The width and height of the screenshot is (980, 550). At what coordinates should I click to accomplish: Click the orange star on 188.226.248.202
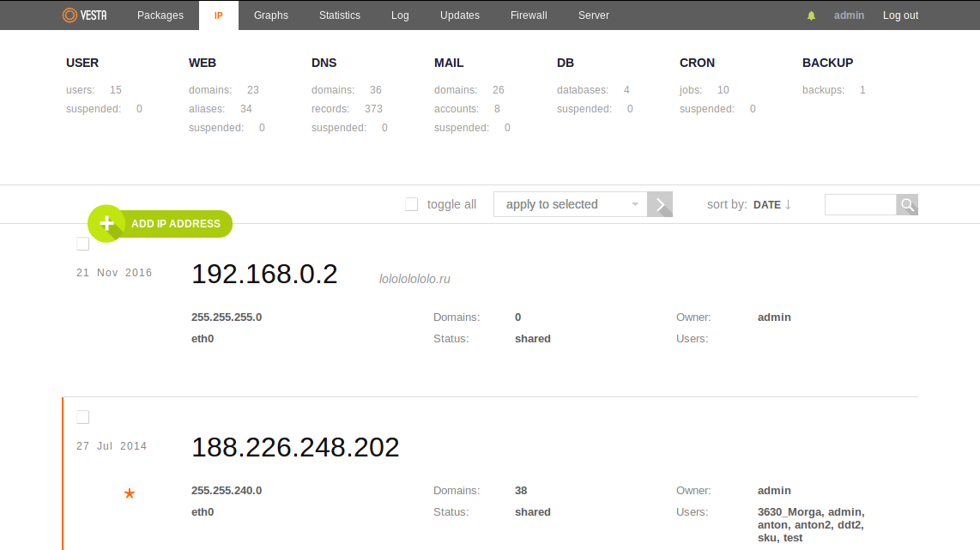130,493
